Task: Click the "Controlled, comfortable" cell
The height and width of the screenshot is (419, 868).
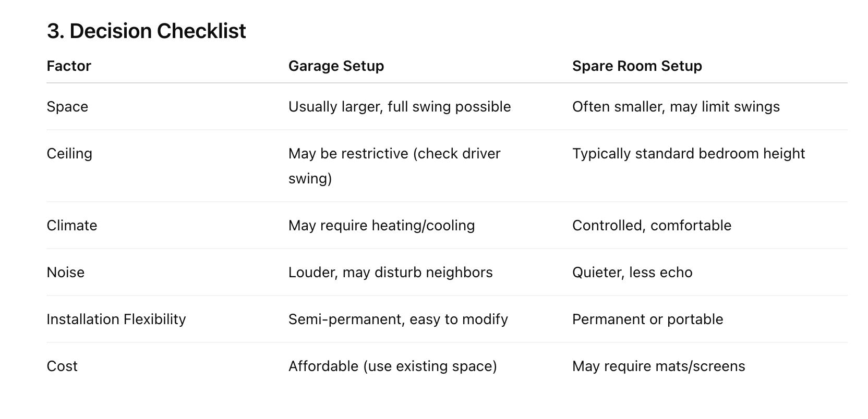Action: (652, 226)
